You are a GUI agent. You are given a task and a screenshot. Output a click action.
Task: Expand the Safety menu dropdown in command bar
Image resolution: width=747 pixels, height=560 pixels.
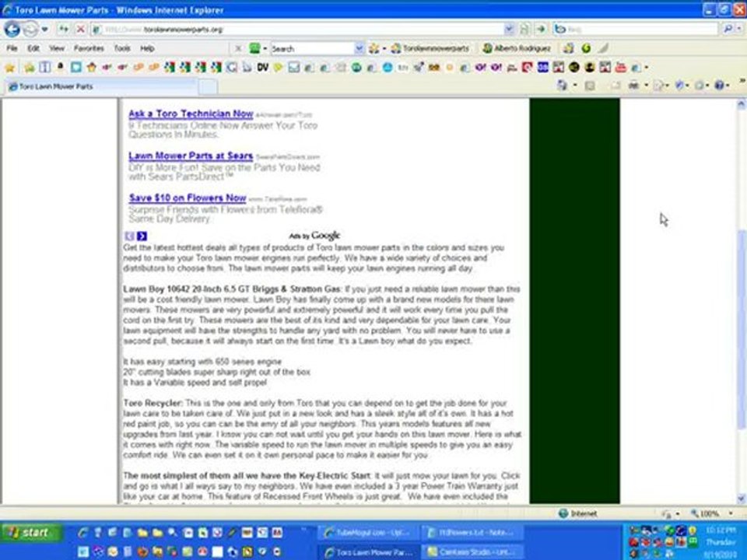(x=687, y=86)
